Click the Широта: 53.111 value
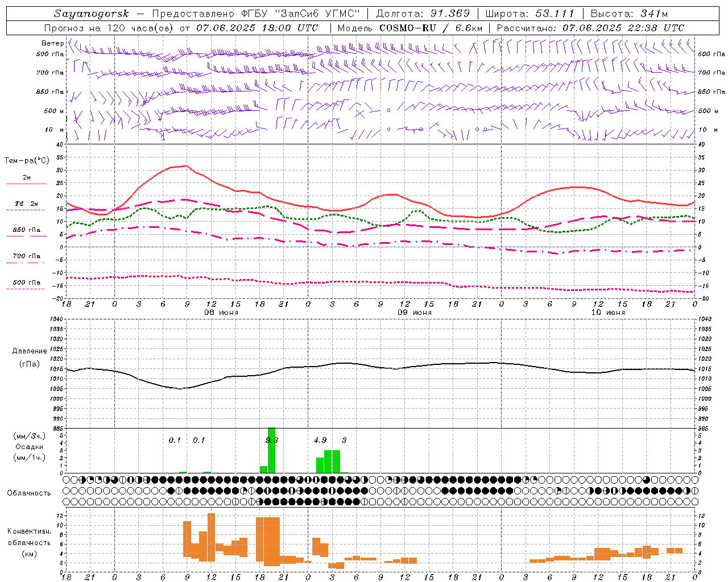The image size is (728, 582). click(530, 14)
